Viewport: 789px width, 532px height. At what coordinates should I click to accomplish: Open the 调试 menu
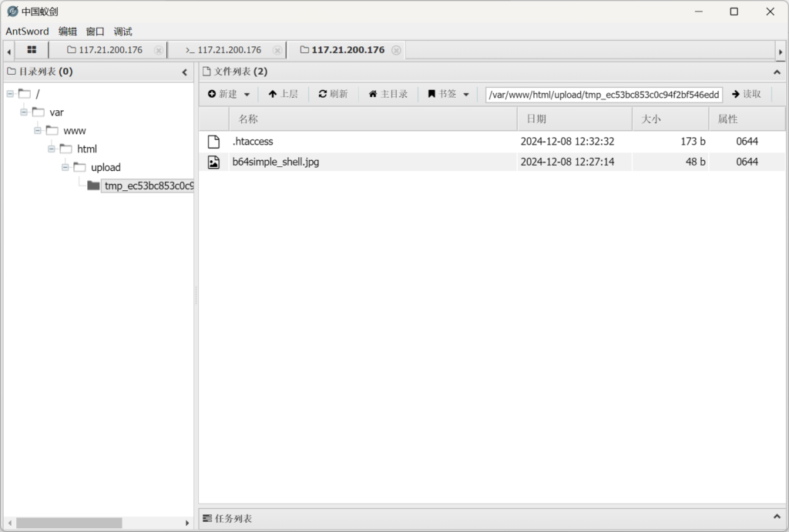(x=123, y=32)
